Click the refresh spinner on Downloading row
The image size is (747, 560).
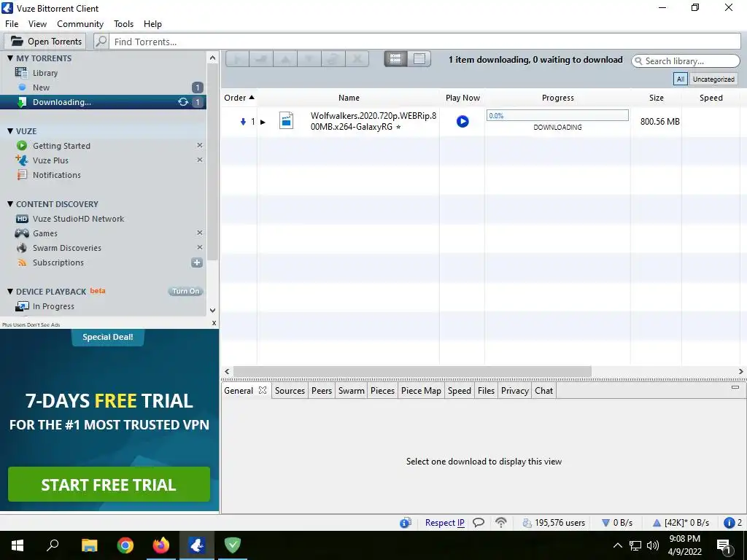183,102
